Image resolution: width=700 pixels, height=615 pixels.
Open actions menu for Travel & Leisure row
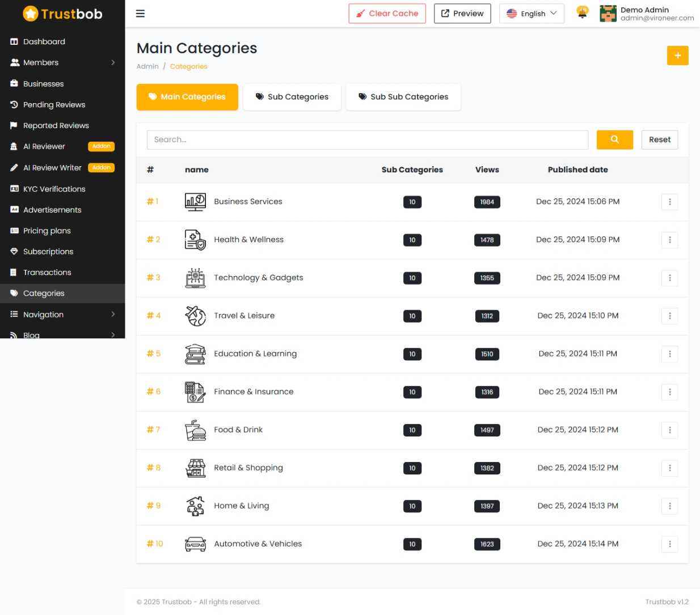click(669, 316)
